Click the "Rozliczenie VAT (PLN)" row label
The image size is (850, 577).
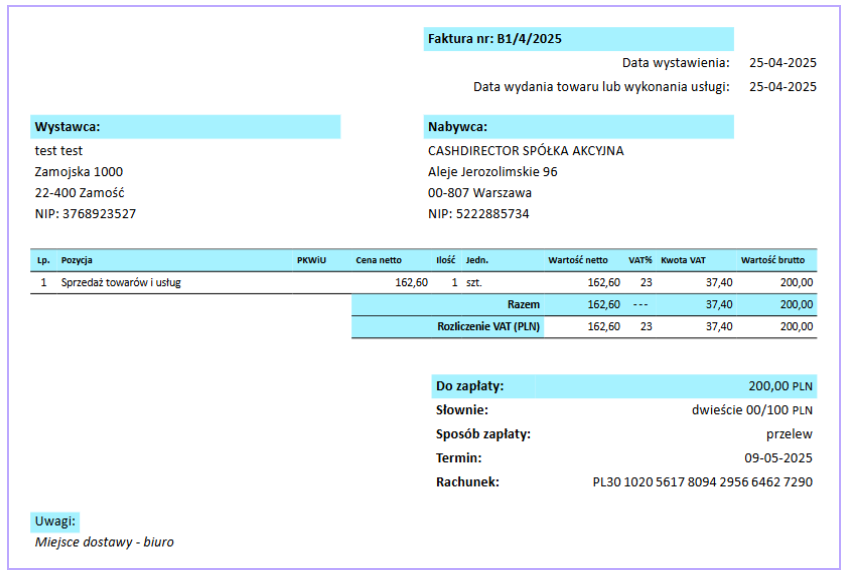pyautogui.click(x=488, y=327)
